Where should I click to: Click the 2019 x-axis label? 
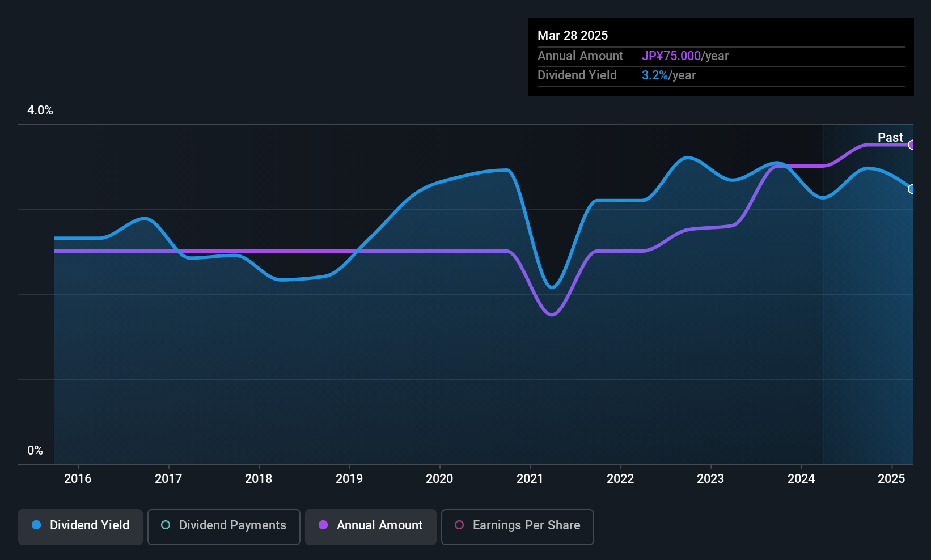pyautogui.click(x=349, y=479)
